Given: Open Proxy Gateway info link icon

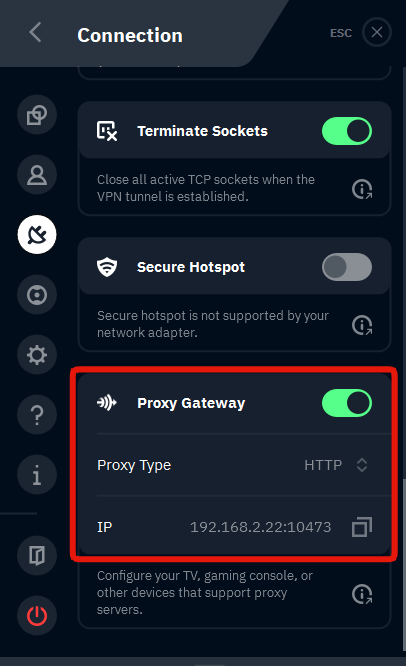Looking at the screenshot, I should point(362,594).
